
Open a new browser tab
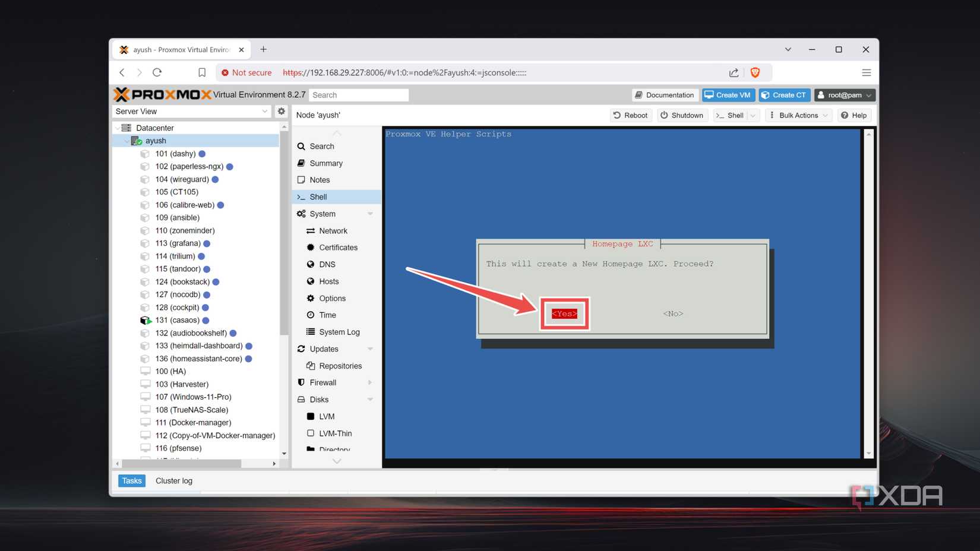(264, 49)
